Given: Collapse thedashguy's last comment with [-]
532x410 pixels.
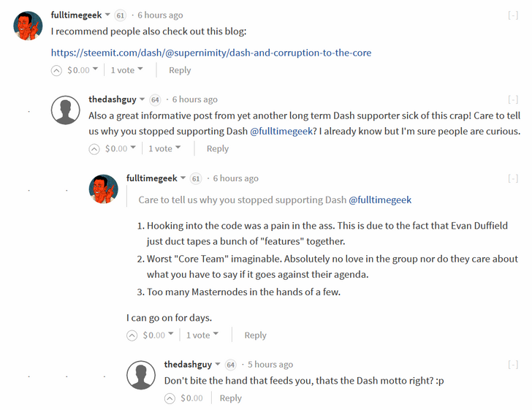Looking at the screenshot, I should click(513, 365).
